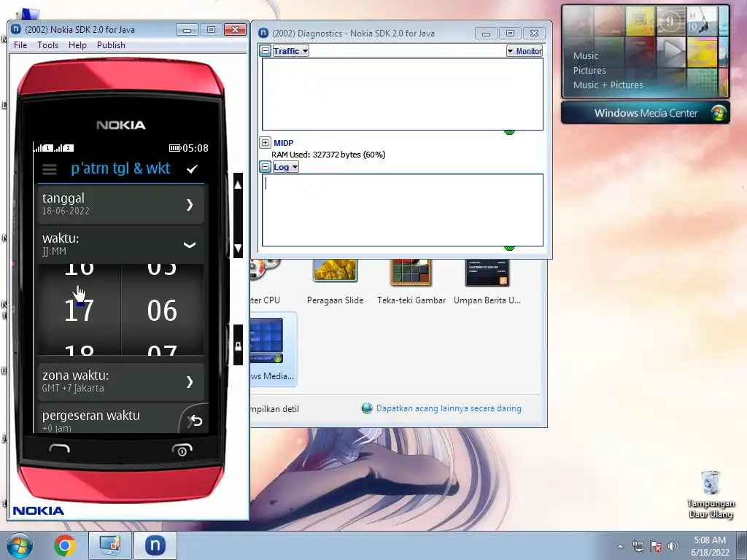This screenshot has width=747, height=560.
Task: Open the Action Center flag icon
Action: click(x=656, y=546)
